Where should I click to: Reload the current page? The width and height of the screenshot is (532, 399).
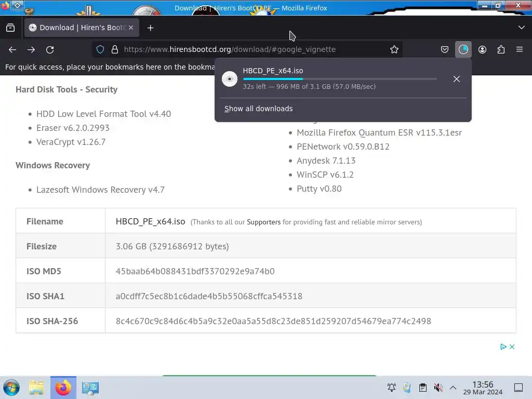(x=50, y=49)
